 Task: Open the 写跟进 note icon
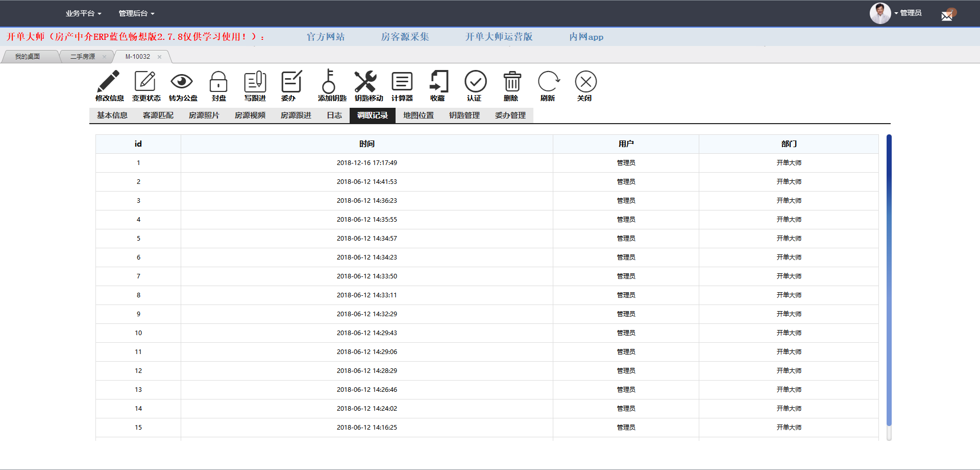(255, 81)
